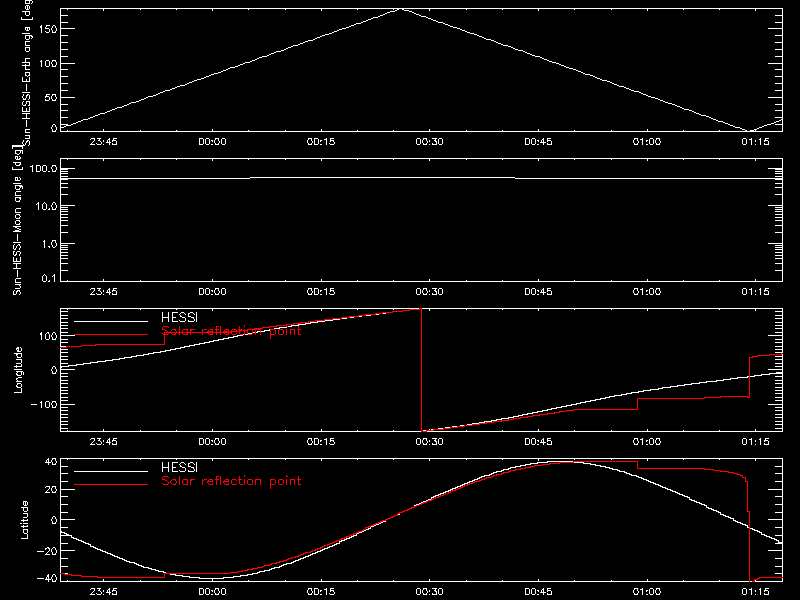Click the 00:00 time label under the Longitude plot

[x=212, y=441]
